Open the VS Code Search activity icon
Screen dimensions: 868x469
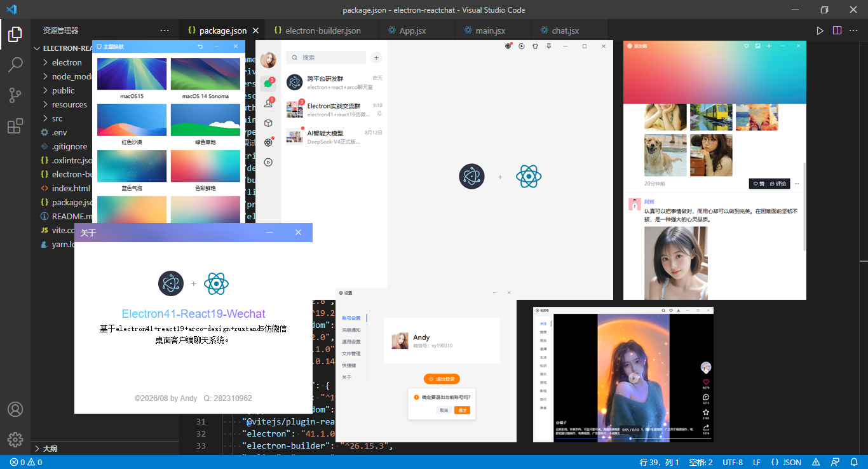[x=15, y=64]
